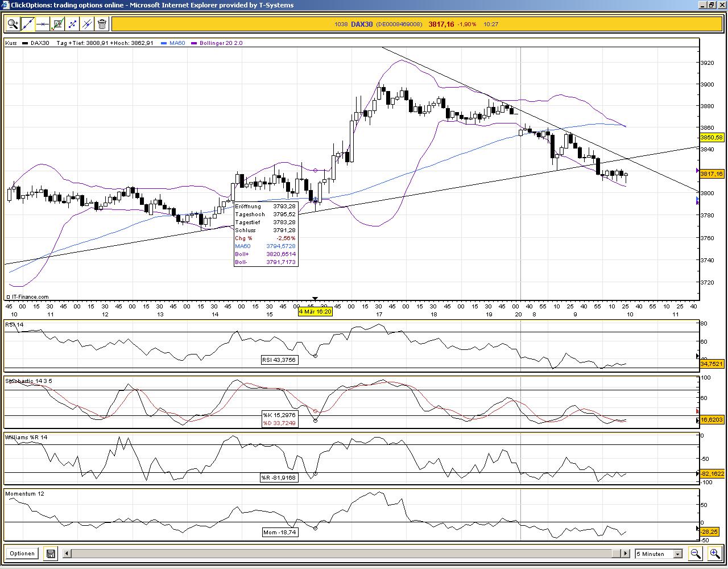Click the Internet Explorer title bar icon
This screenshot has height=569, width=728.
pyautogui.click(x=5, y=5)
